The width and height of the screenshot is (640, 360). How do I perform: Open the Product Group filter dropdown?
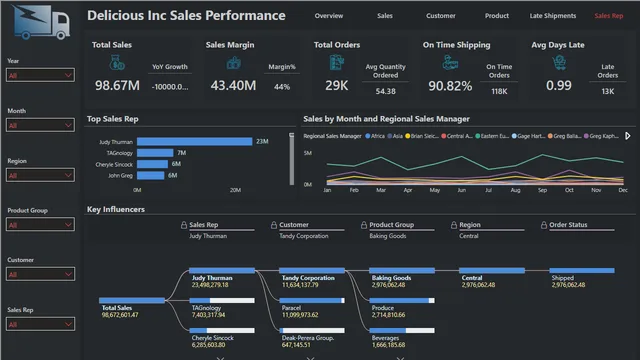[40, 225]
